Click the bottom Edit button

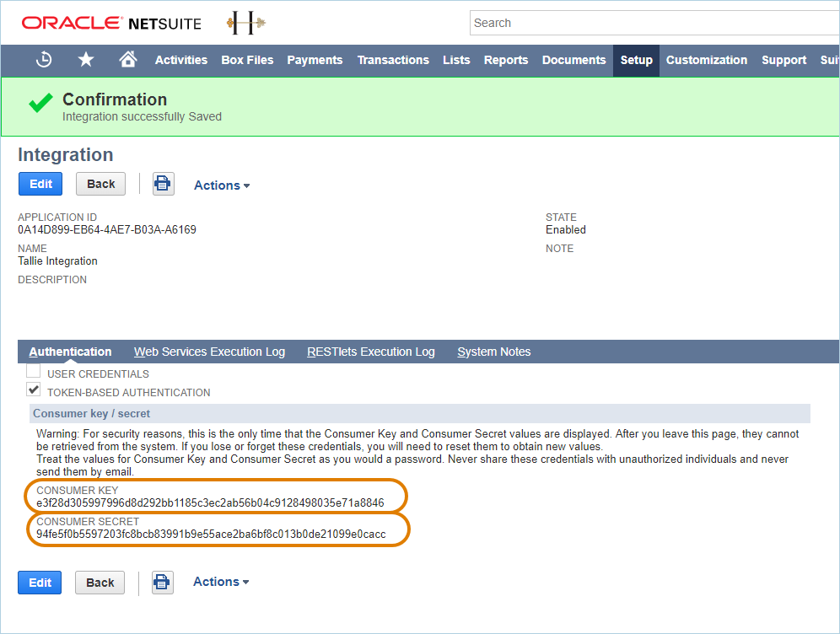tap(40, 583)
